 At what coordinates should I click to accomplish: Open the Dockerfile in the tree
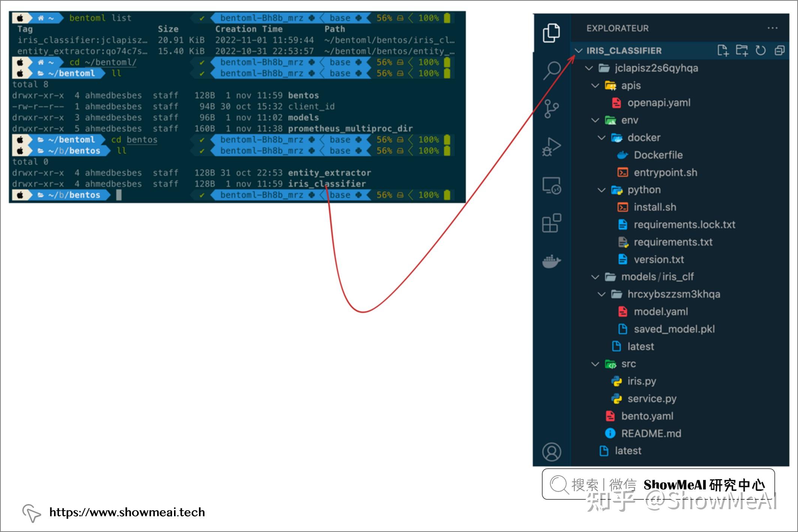[658, 155]
